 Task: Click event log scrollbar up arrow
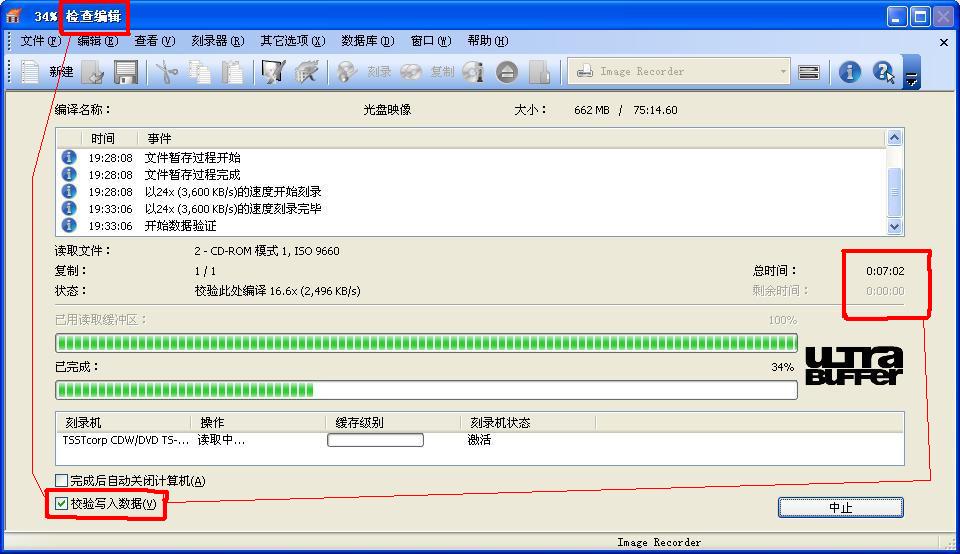tap(894, 138)
